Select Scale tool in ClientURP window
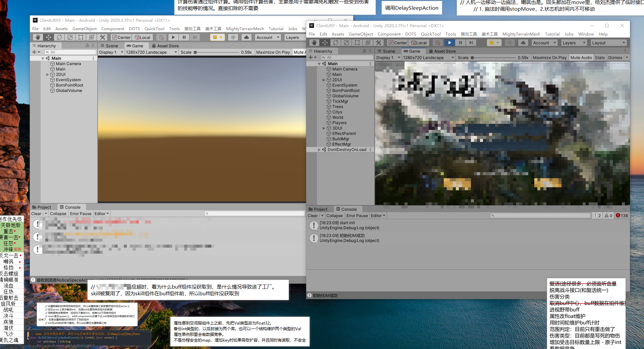The image size is (644, 349). (346, 43)
